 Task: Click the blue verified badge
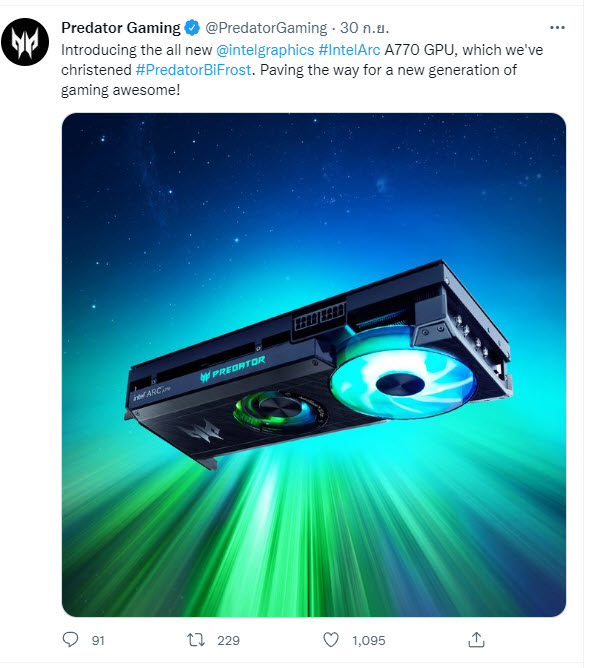click(x=192, y=28)
